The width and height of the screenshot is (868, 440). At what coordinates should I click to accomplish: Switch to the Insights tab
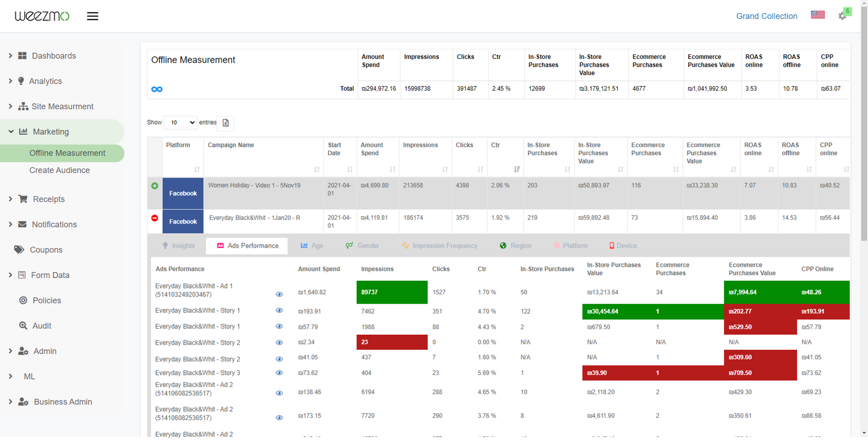[179, 246]
